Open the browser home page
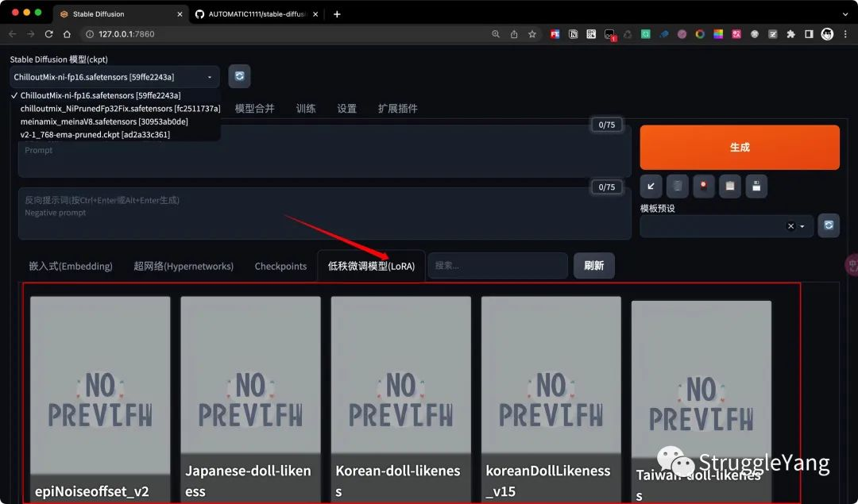Image resolution: width=858 pixels, height=504 pixels. click(67, 34)
